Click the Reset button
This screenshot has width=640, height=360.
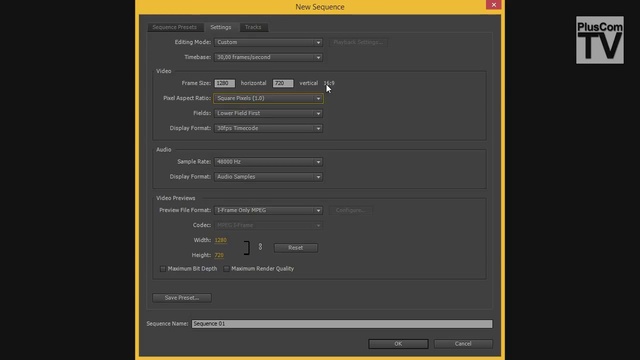pyautogui.click(x=296, y=248)
